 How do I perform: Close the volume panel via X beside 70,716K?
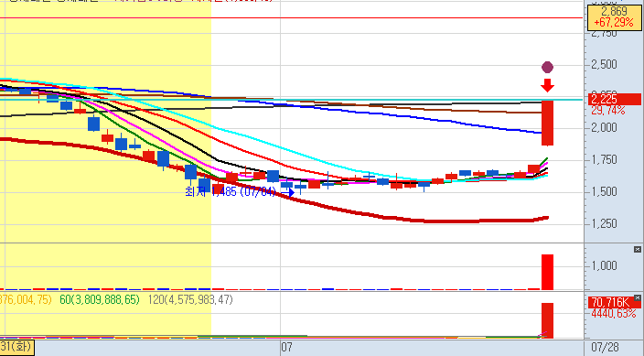point(637,298)
